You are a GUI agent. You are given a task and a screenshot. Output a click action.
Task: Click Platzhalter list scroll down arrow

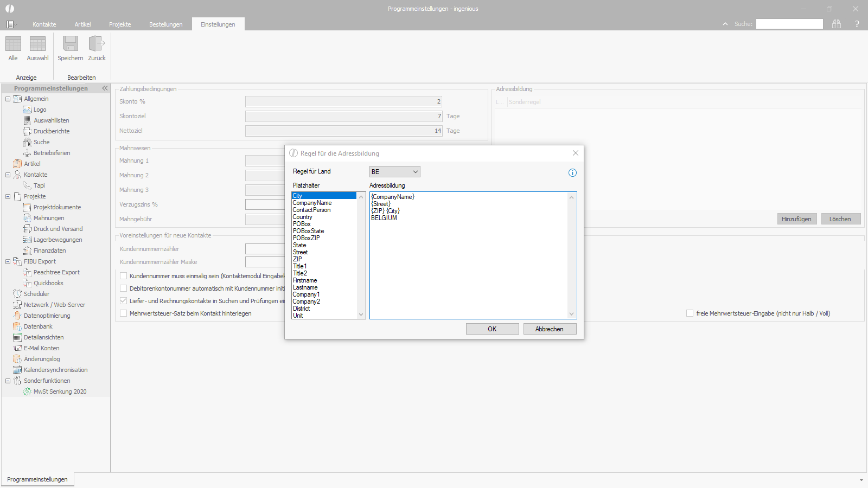point(361,314)
